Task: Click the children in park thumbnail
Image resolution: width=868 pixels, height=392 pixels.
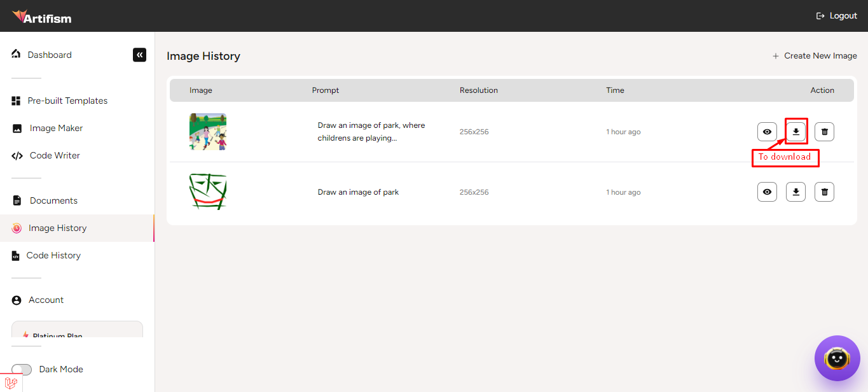Action: [208, 132]
